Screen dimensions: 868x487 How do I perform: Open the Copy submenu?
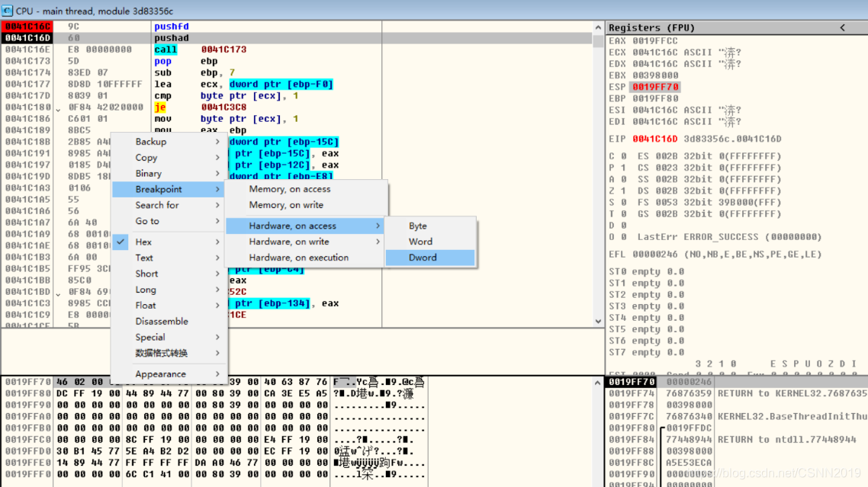coord(169,158)
